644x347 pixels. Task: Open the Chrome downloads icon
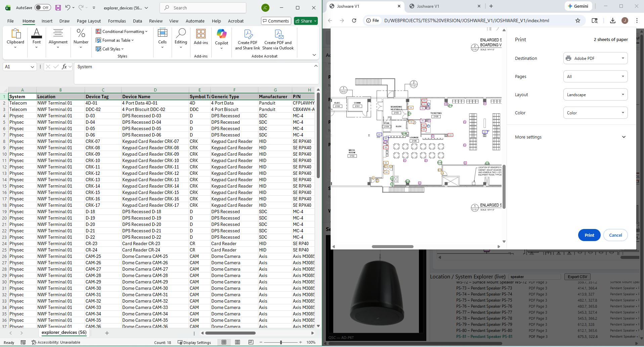[613, 21]
